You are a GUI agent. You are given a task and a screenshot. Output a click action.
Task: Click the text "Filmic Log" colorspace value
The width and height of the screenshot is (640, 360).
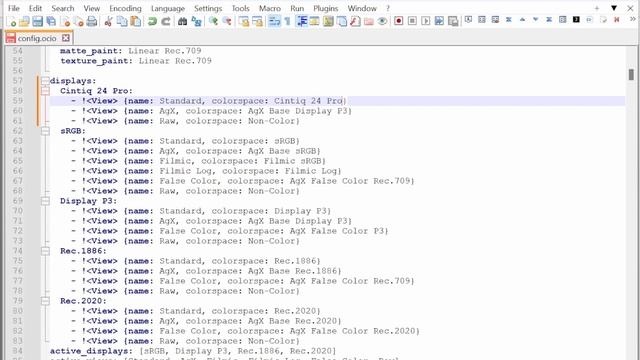[x=311, y=171]
